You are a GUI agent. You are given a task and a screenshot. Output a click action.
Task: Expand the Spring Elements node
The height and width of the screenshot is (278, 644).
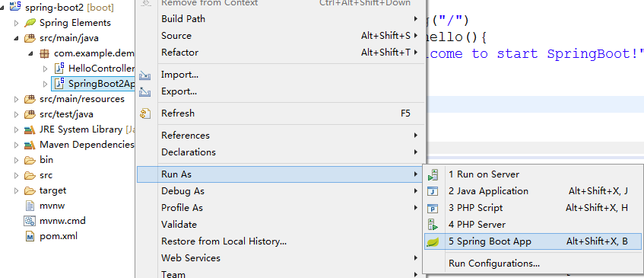tap(17, 23)
